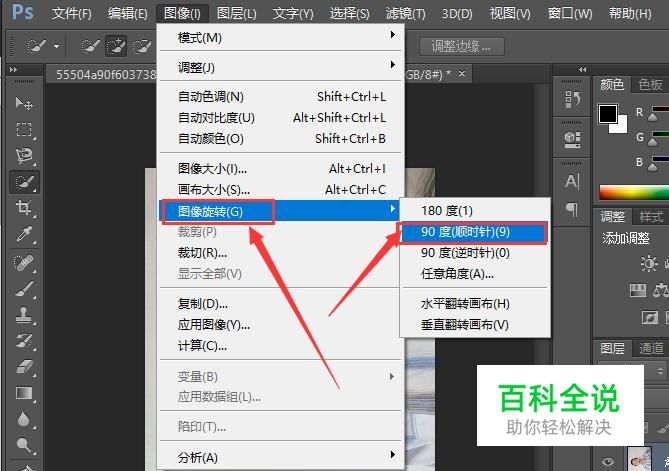The image size is (669, 471).
Task: Choose Rotate 90 degrees counterclockwise
Action: click(475, 253)
